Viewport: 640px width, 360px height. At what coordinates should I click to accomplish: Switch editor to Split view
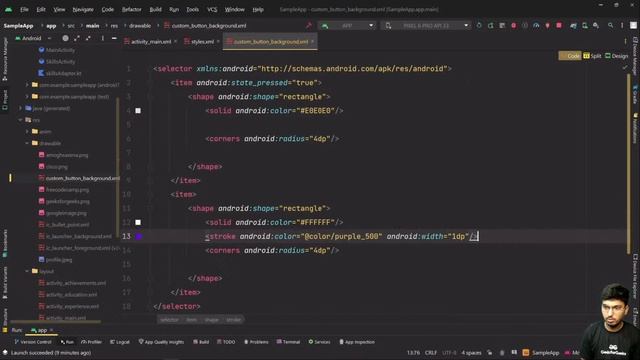[593, 56]
